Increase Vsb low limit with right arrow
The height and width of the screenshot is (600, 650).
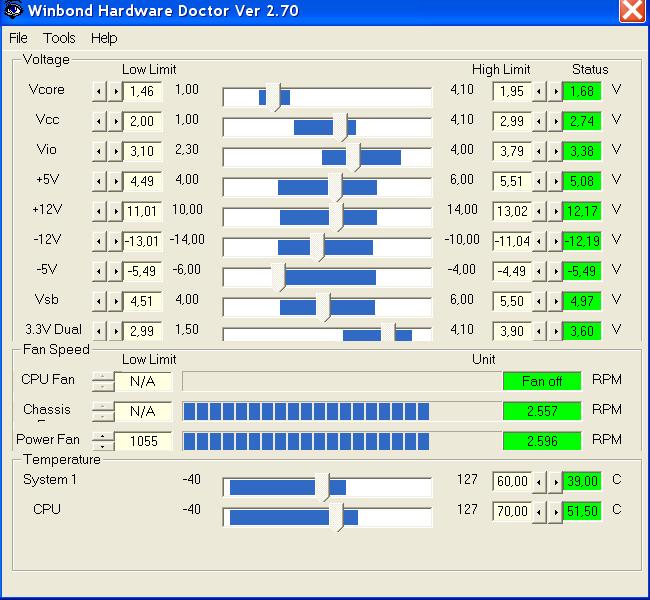point(116,301)
